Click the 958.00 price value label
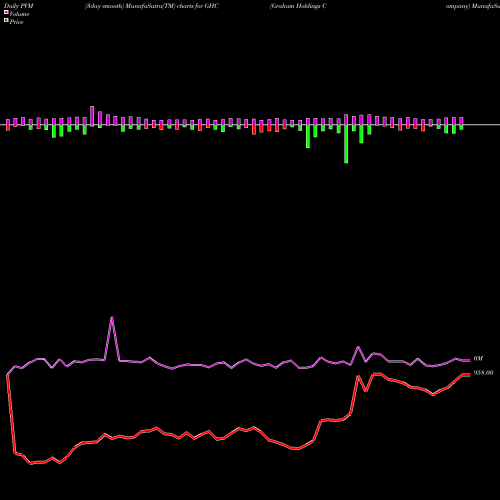The height and width of the screenshot is (500, 500). click(x=483, y=373)
